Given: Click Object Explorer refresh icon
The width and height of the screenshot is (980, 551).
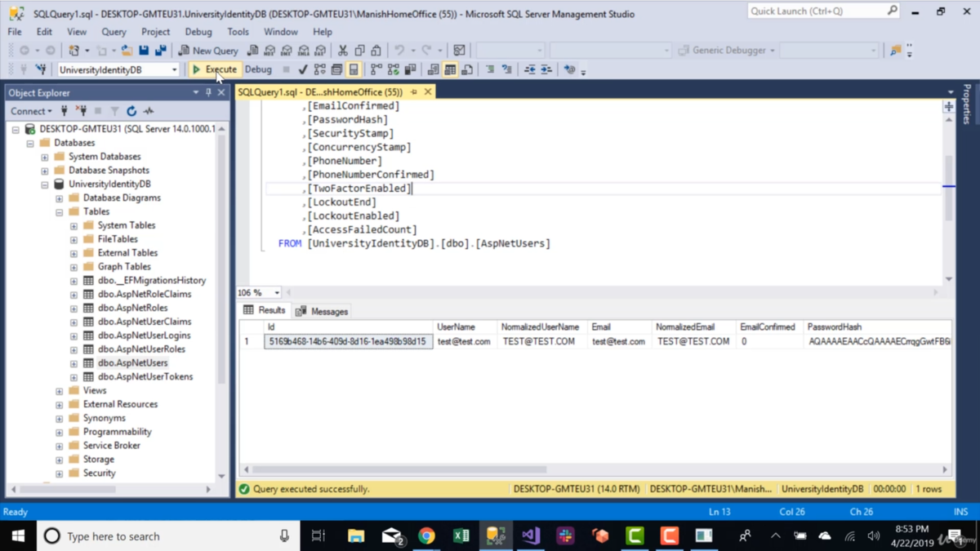Looking at the screenshot, I should coord(131,110).
